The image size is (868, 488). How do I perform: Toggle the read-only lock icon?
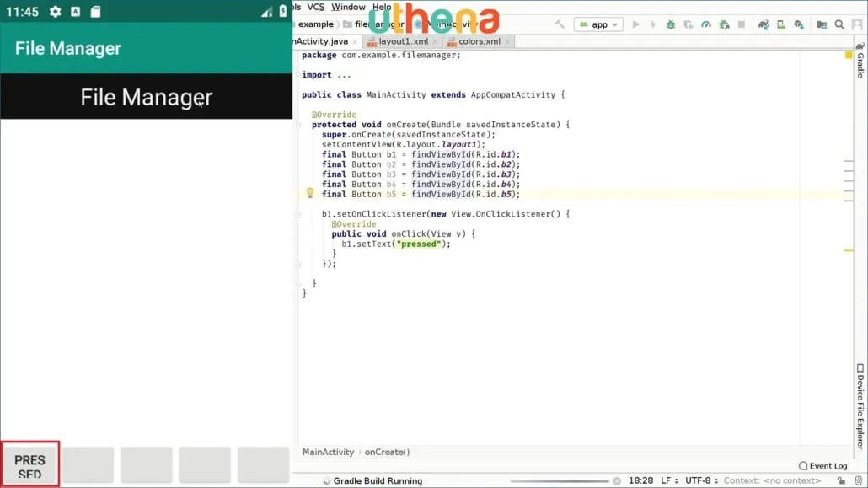[841, 480]
